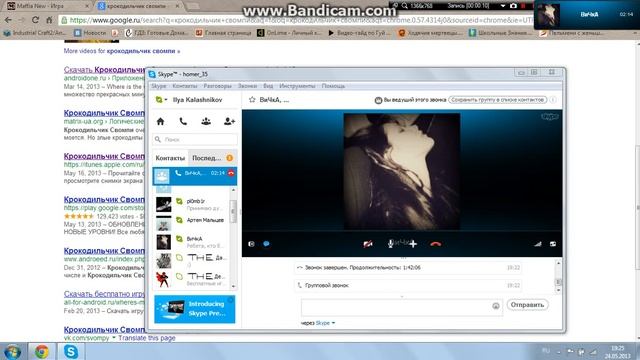Click the conversation info icon
This screenshot has height=360, width=640.
(x=553, y=100)
